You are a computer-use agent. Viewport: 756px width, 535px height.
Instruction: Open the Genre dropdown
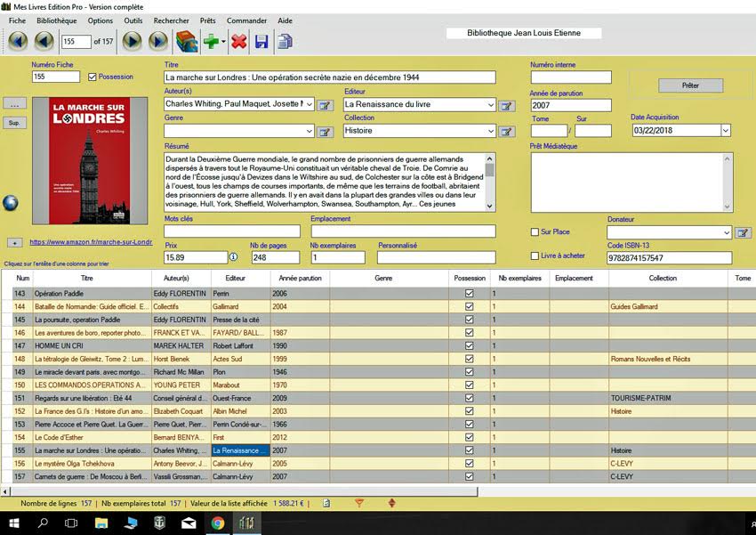click(310, 131)
